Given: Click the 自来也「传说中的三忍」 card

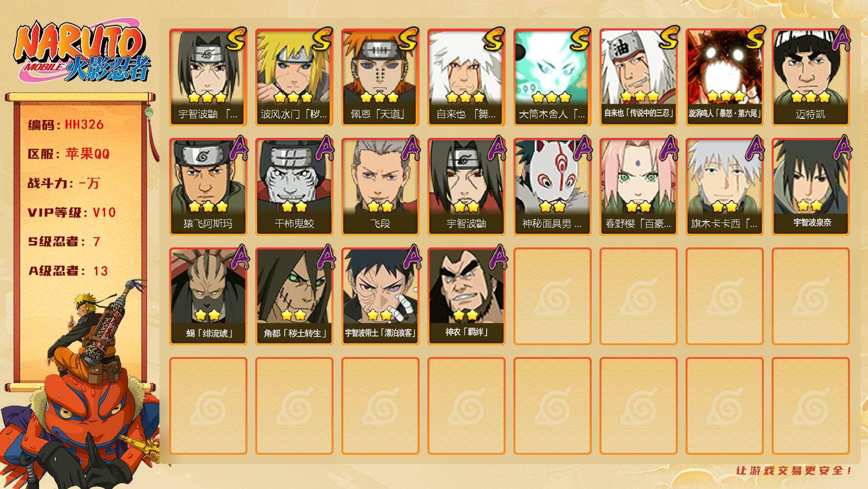Looking at the screenshot, I should (x=638, y=77).
